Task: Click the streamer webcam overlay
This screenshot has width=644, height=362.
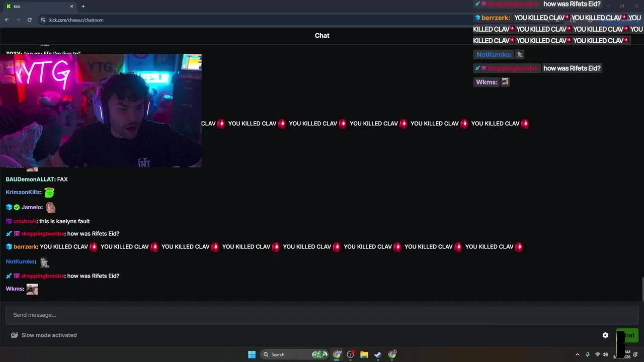Action: coord(101,111)
